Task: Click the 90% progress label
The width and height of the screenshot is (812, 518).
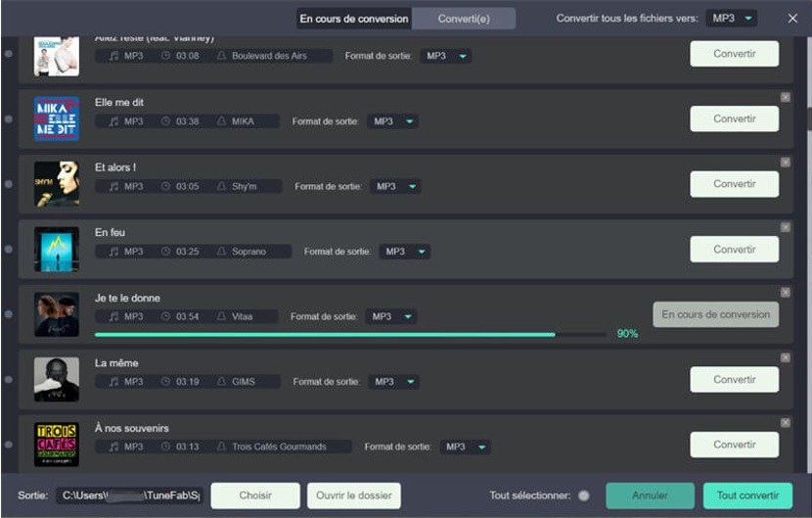Action: tap(627, 334)
